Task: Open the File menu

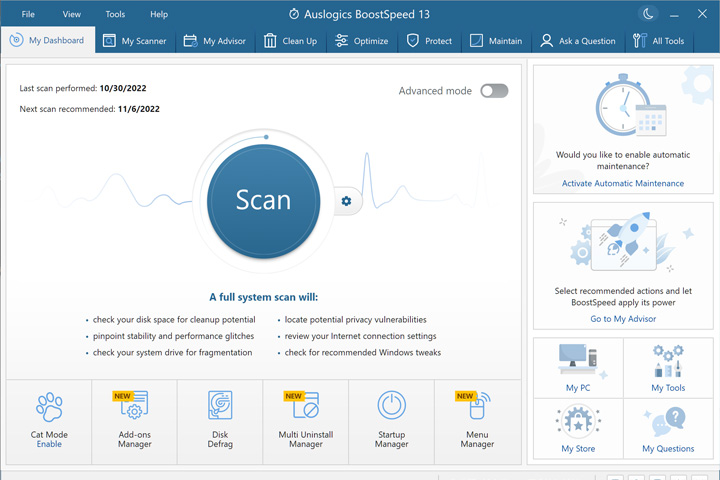Action: click(x=28, y=14)
